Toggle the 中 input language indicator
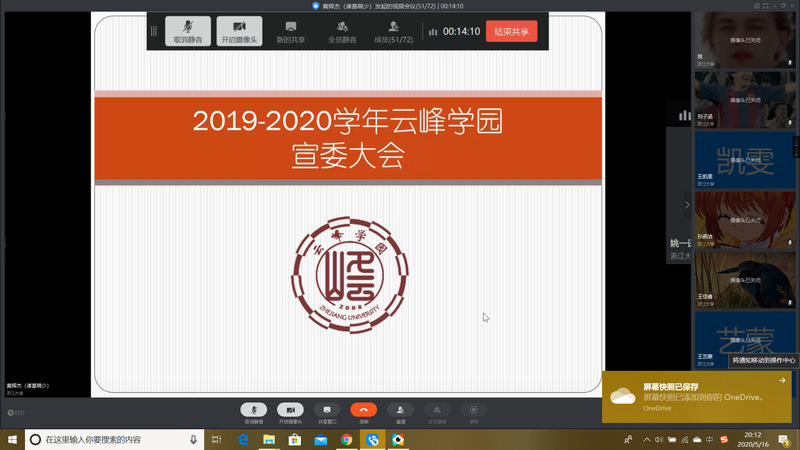This screenshot has height=450, width=800. pyautogui.click(x=710, y=439)
